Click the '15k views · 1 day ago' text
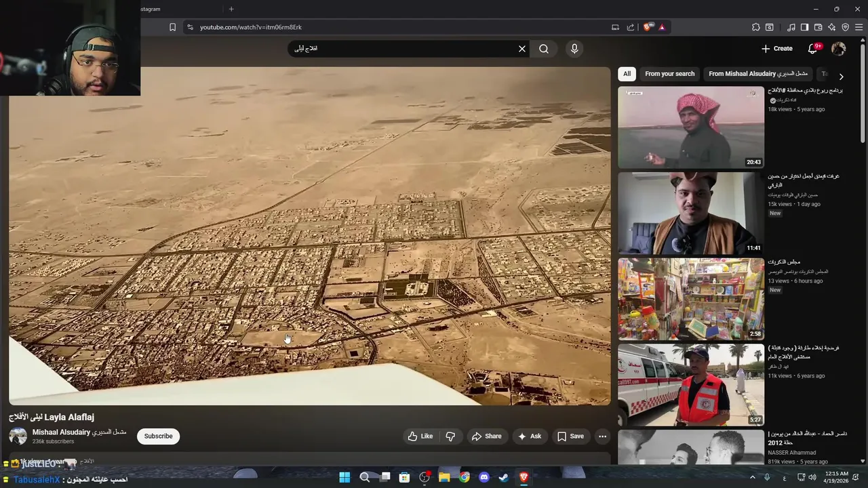The image size is (868, 488). [794, 204]
